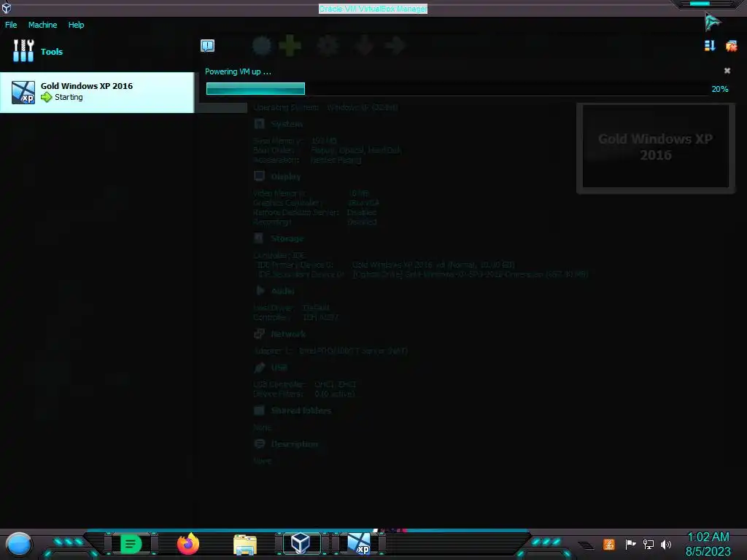Click the dimmed Discard down-arrow icon
This screenshot has width=747, height=560.
(364, 46)
